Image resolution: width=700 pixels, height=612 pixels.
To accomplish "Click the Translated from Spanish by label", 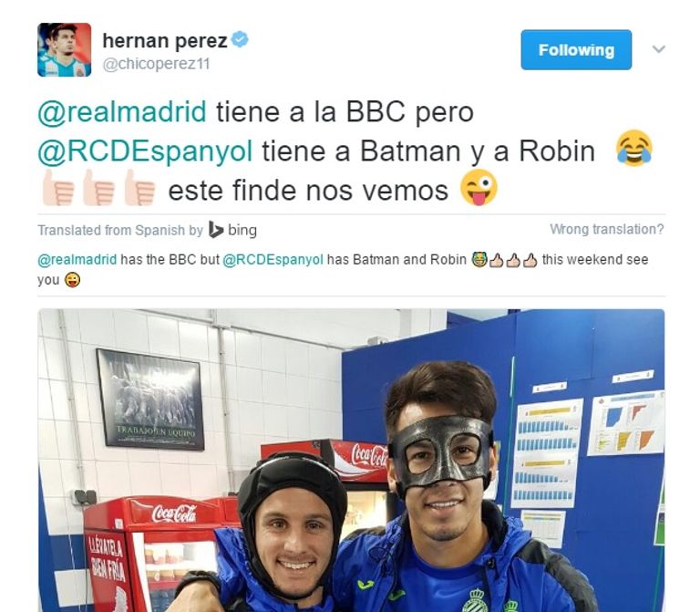I will 120,230.
